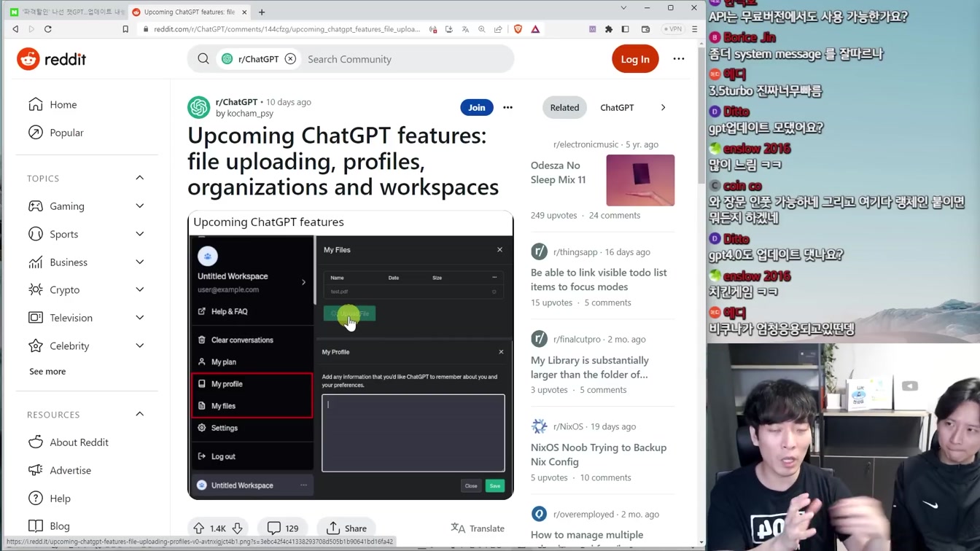Click the Television icon
Screen dimensions: 980x551
click(x=36, y=318)
